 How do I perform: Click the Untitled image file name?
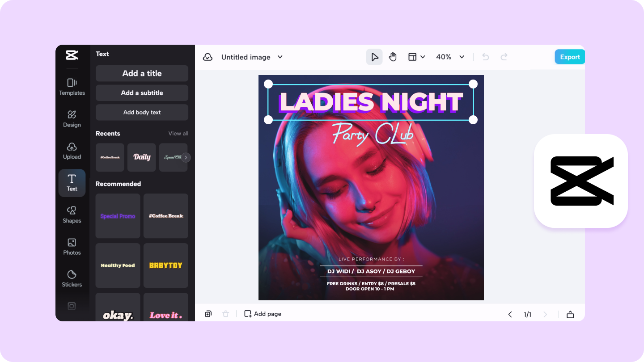tap(246, 57)
